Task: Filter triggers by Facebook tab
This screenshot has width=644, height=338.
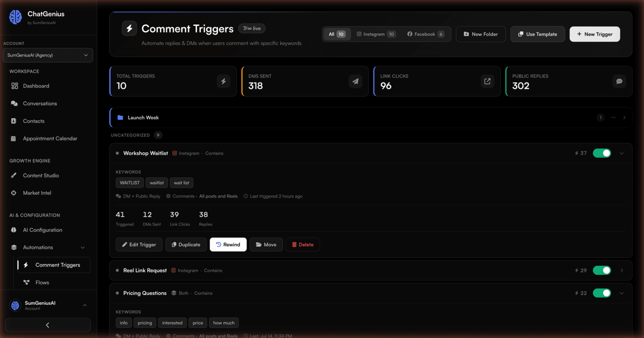Action: point(426,34)
